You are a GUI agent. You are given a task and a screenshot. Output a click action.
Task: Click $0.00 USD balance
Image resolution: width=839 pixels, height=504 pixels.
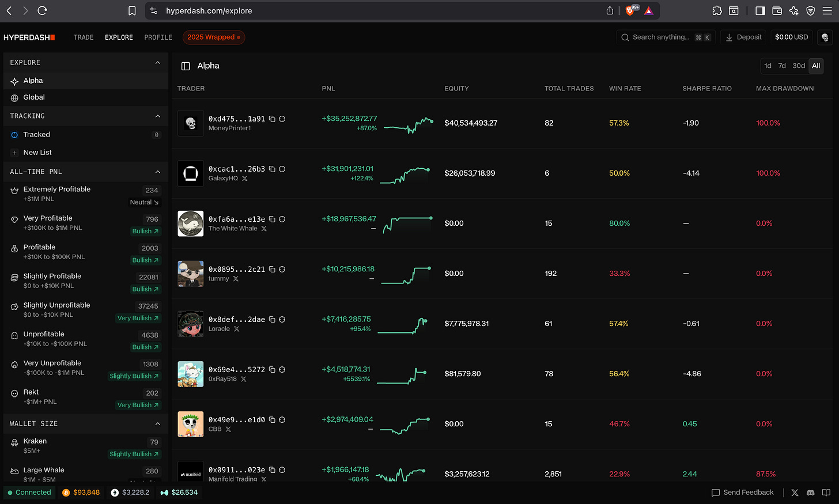(x=791, y=37)
